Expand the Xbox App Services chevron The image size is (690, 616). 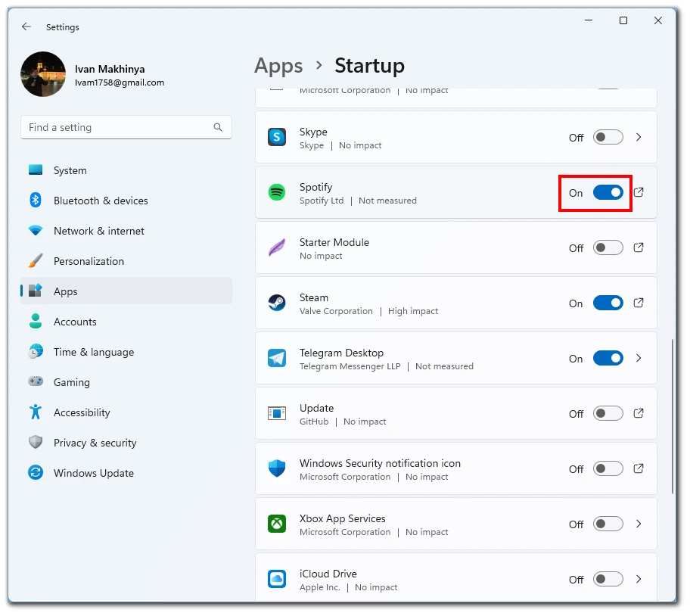(x=639, y=524)
